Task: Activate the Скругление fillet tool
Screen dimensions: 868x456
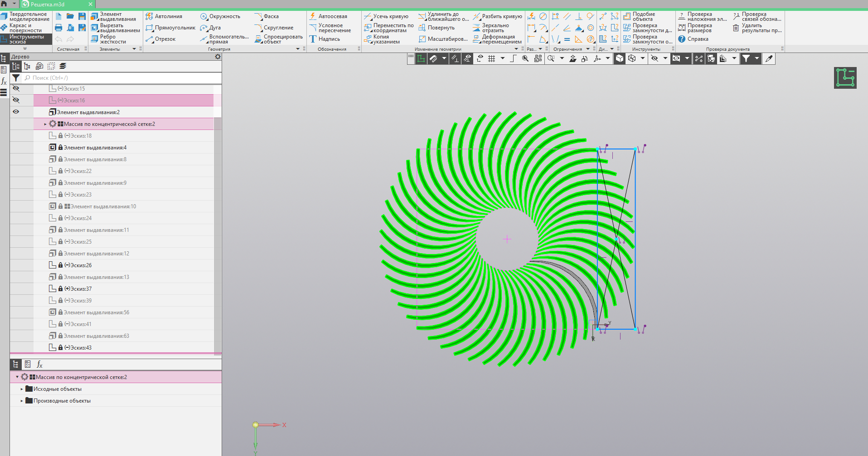Action: [x=274, y=28]
